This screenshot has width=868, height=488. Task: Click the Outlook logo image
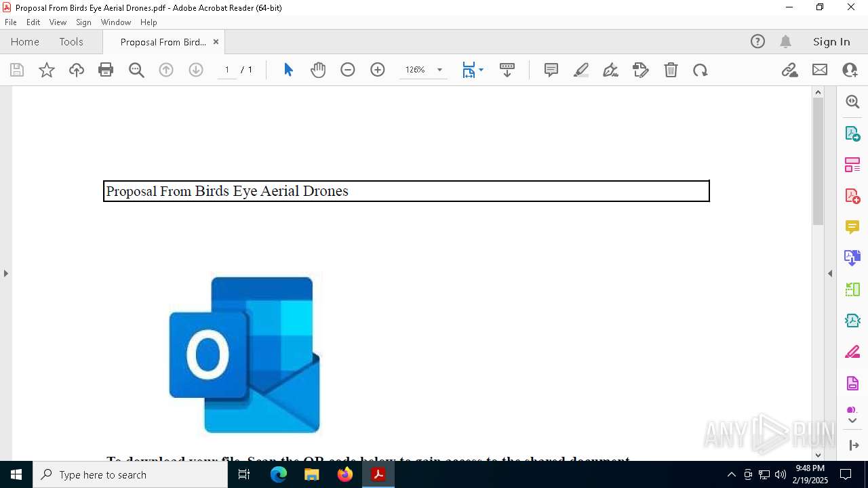point(244,354)
